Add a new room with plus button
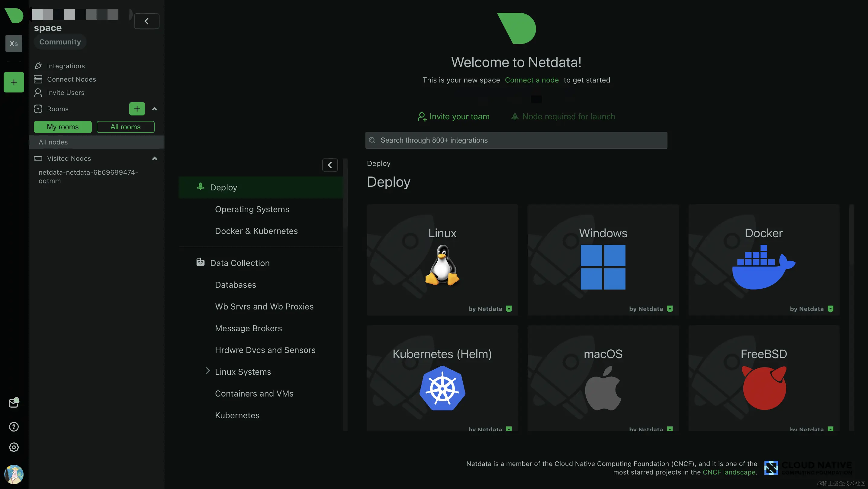Screen dimensions: 868x489 (137, 108)
